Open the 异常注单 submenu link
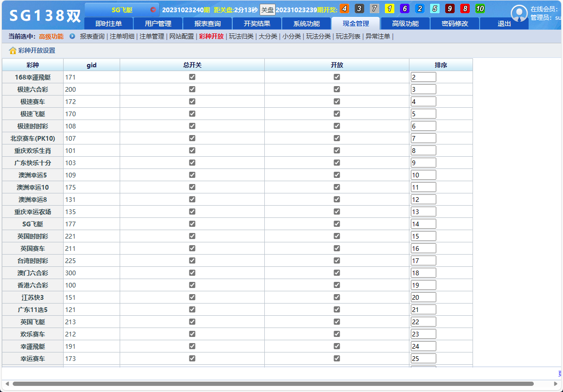 (378, 37)
